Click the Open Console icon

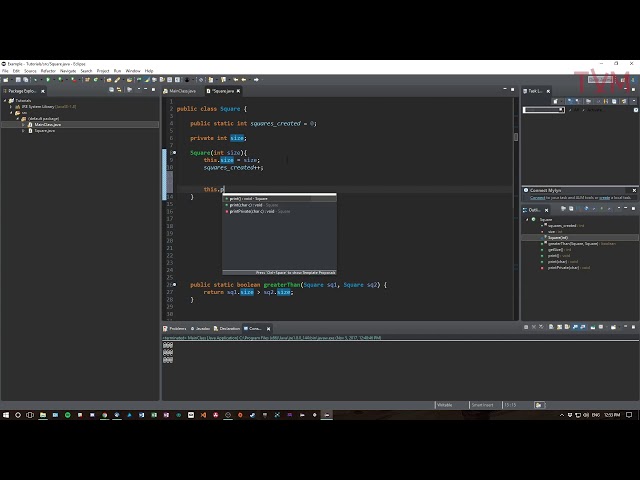613,327
